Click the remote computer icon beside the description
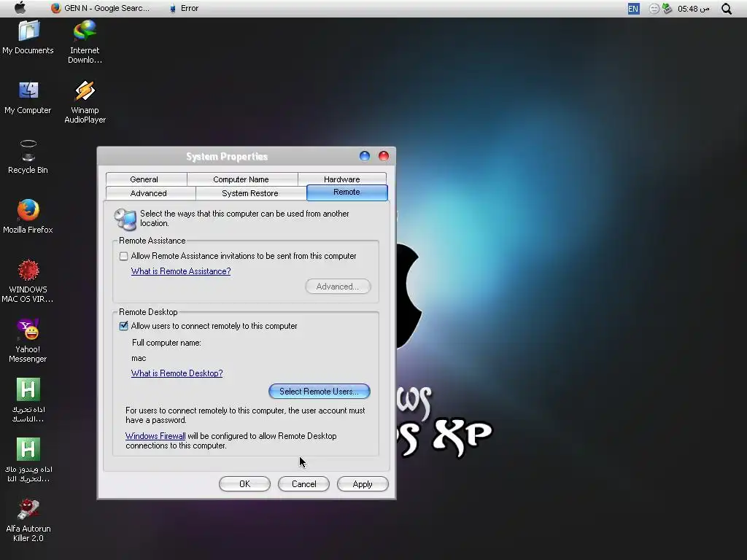Screen dimensions: 747x560 [125, 219]
